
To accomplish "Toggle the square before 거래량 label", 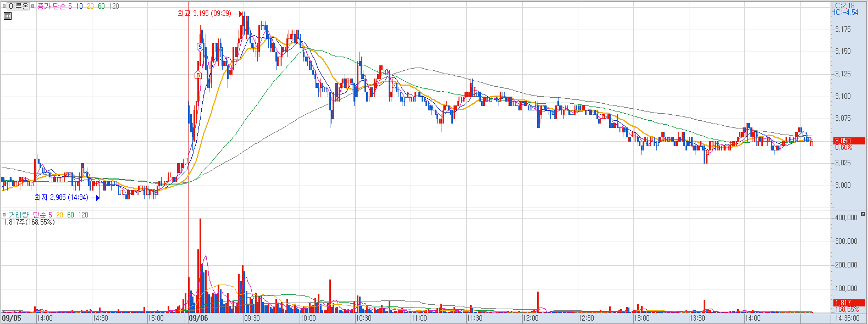I will (x=4, y=215).
